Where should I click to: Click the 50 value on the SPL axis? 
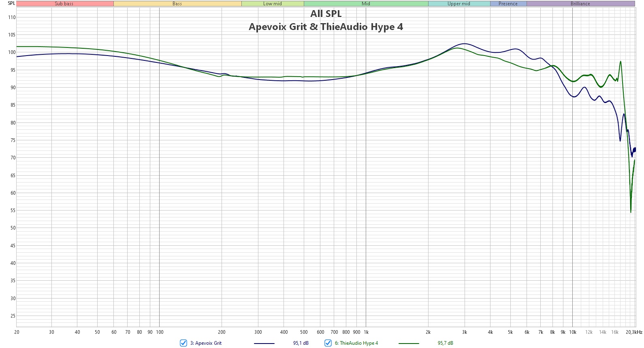[x=13, y=228]
